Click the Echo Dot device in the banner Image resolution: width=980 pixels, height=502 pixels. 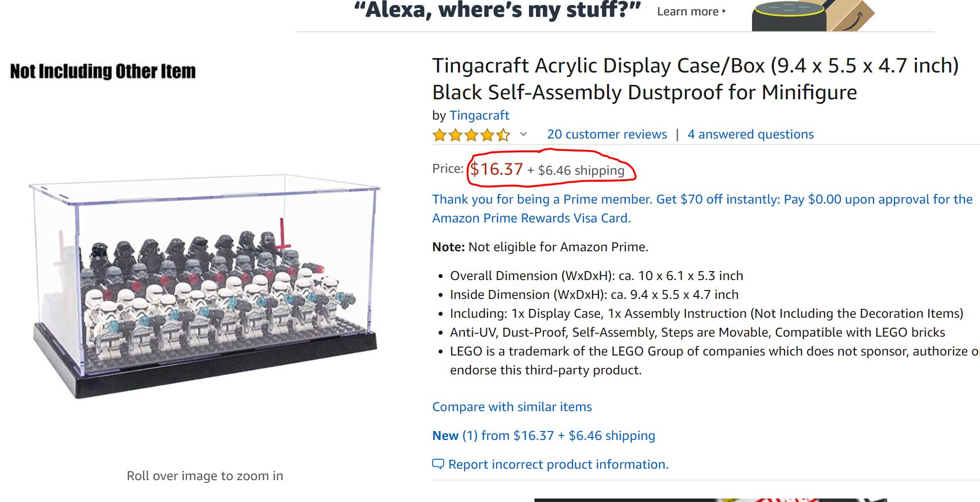787,17
